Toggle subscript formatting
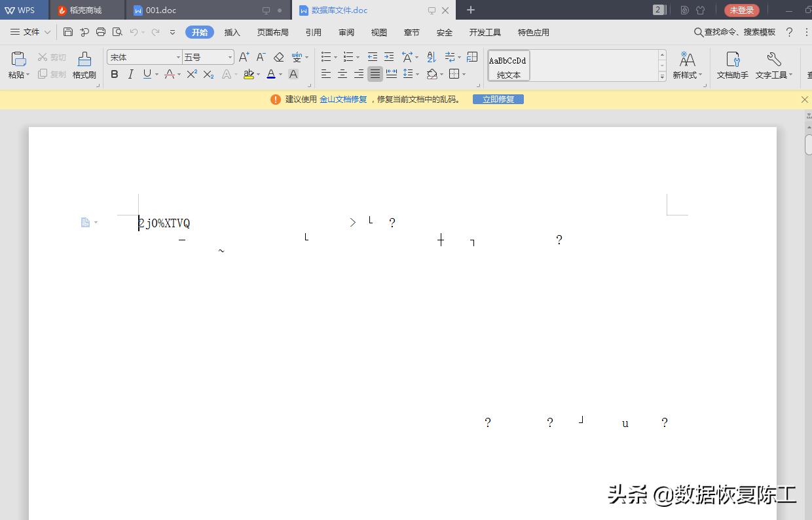The image size is (812, 520). point(208,74)
